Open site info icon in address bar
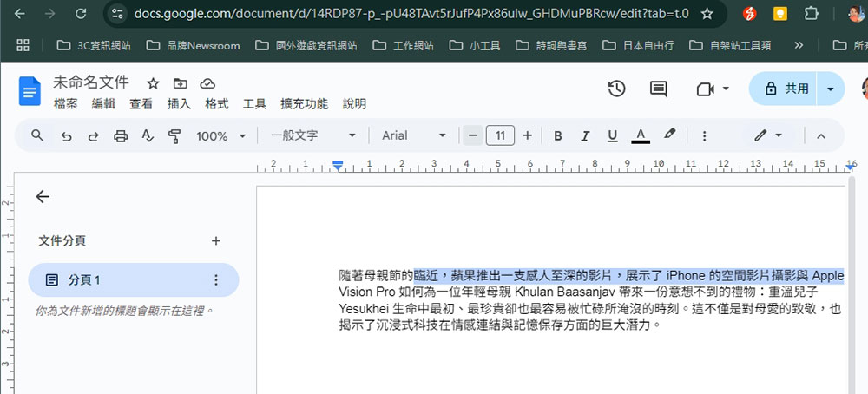 point(117,14)
